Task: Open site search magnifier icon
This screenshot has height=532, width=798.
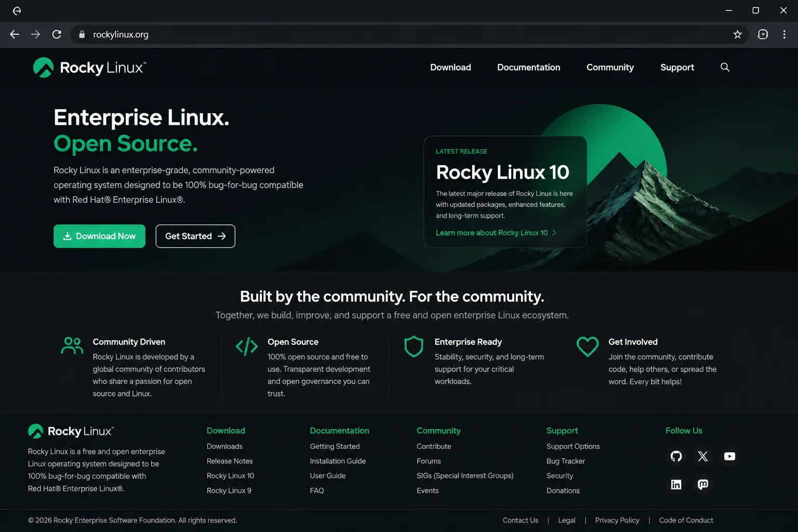Action: (x=725, y=67)
